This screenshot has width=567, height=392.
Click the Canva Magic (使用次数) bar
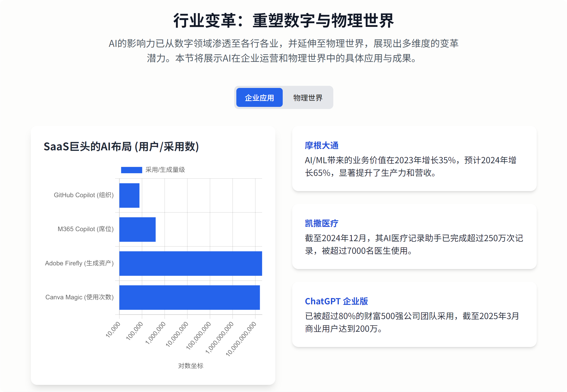(190, 297)
